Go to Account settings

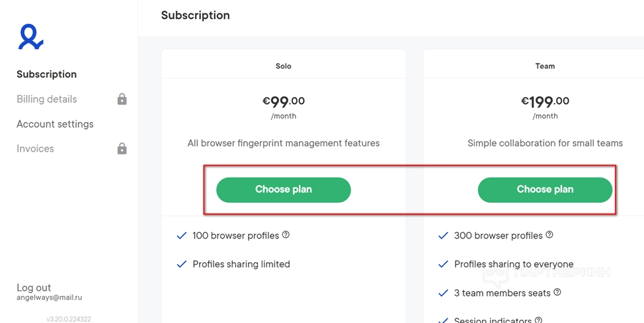point(55,124)
